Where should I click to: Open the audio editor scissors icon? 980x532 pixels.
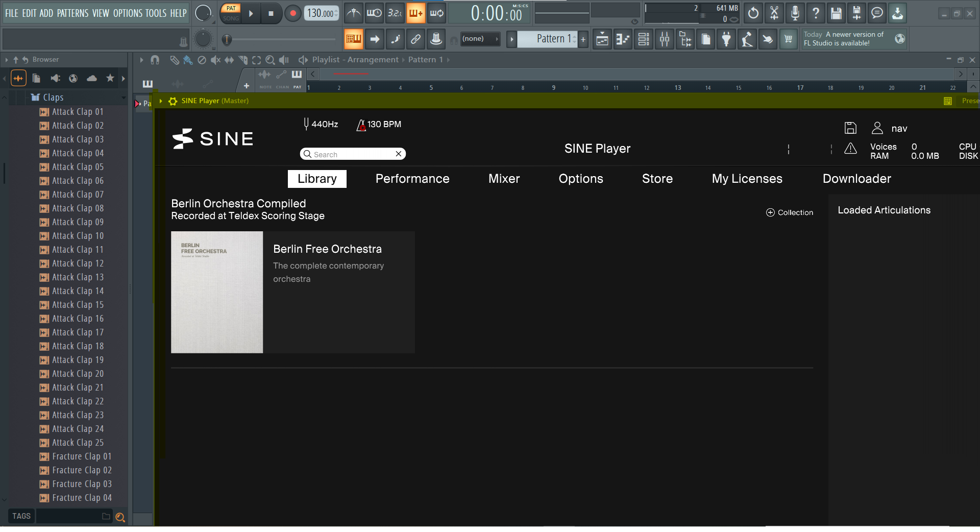774,13
